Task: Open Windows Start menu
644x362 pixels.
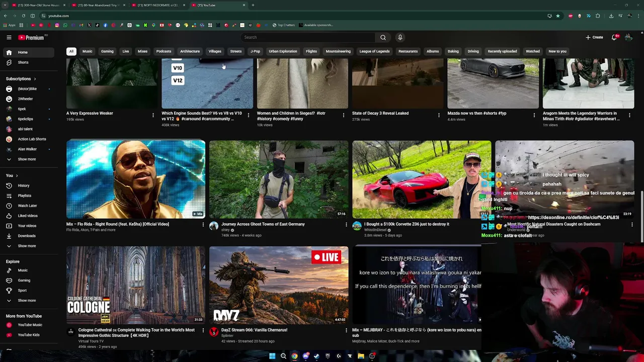Action: [x=272, y=356]
